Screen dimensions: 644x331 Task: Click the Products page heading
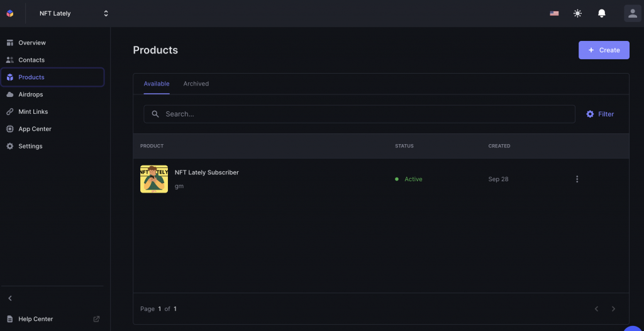point(155,50)
